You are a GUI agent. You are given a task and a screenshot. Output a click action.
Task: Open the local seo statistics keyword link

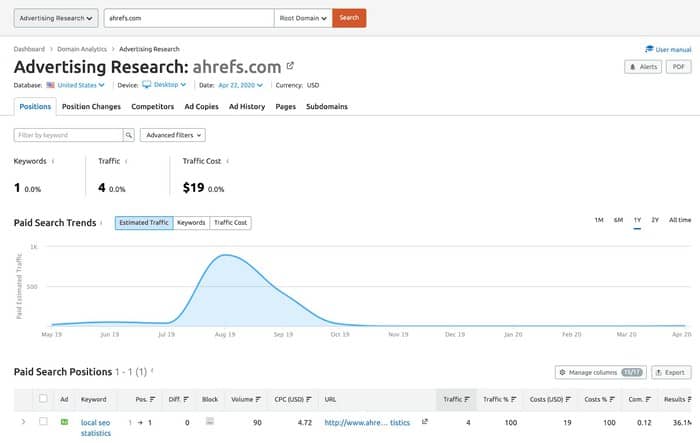[96, 427]
